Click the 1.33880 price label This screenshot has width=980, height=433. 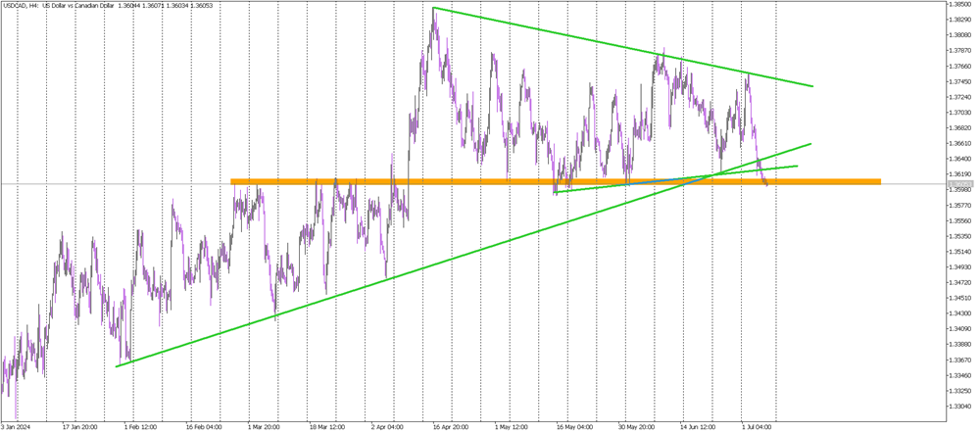961,344
